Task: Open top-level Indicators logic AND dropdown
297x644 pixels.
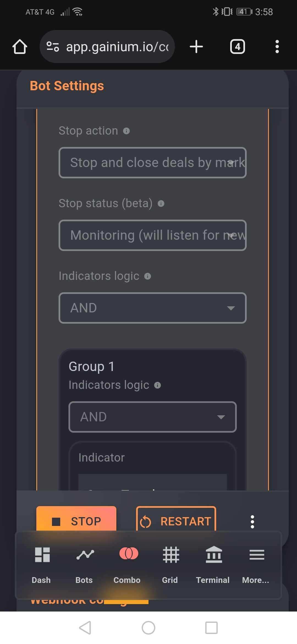Action: coord(153,308)
